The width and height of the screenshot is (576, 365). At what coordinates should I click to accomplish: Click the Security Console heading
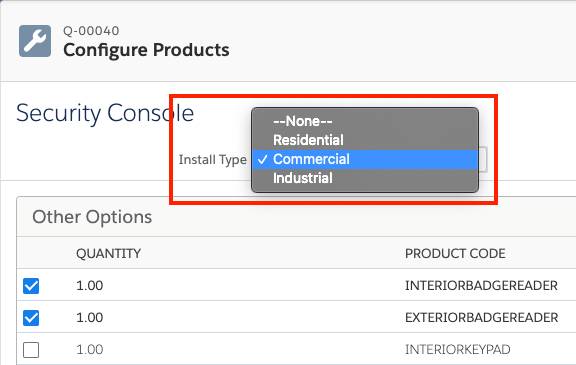(105, 113)
